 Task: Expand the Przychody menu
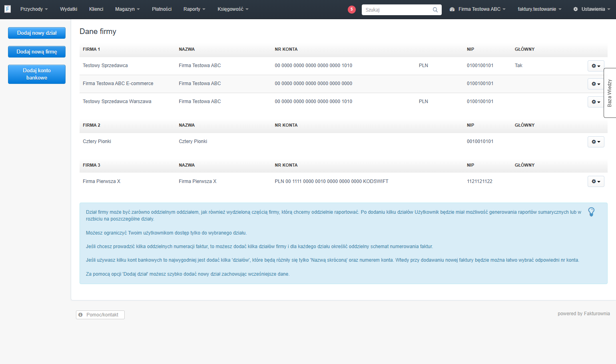(x=34, y=9)
